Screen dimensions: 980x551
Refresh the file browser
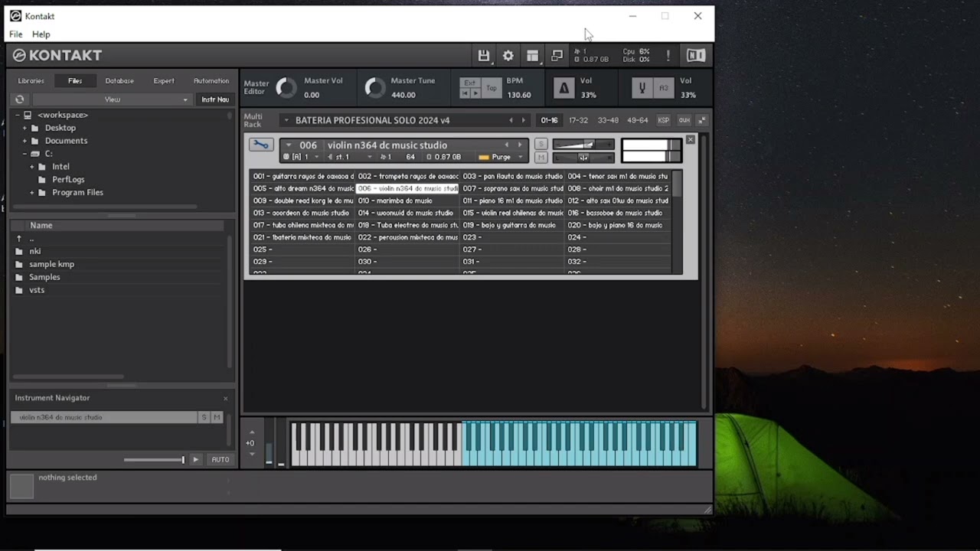pyautogui.click(x=20, y=99)
